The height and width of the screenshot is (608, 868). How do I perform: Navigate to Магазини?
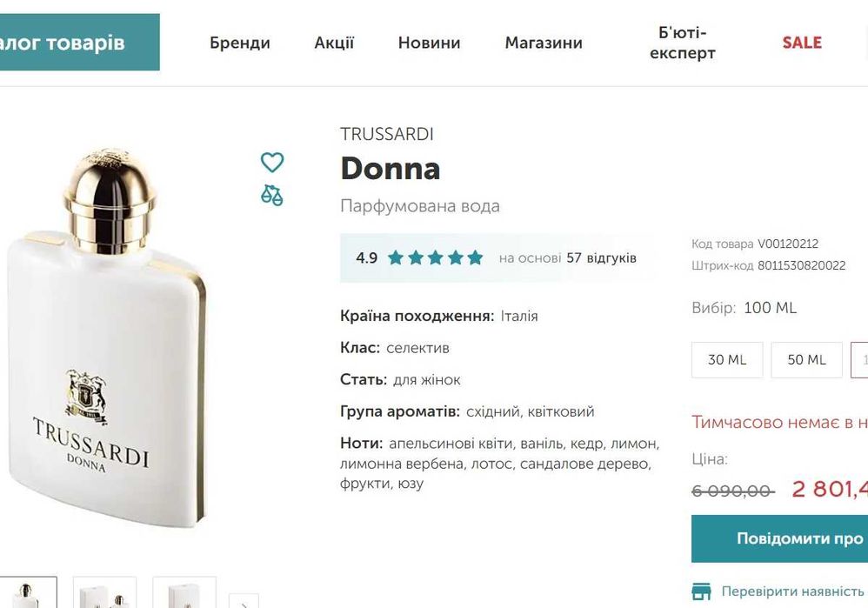point(544,43)
